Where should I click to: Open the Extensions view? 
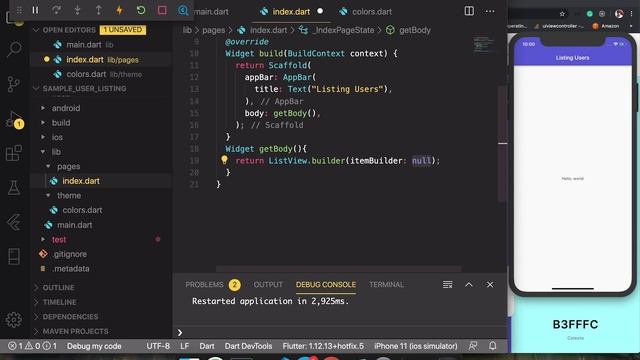pos(13,153)
